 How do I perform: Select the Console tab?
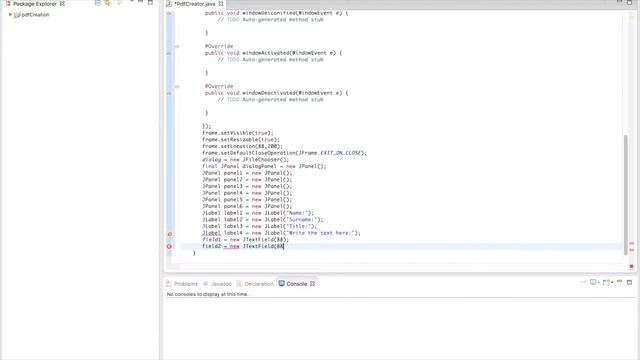tap(296, 284)
